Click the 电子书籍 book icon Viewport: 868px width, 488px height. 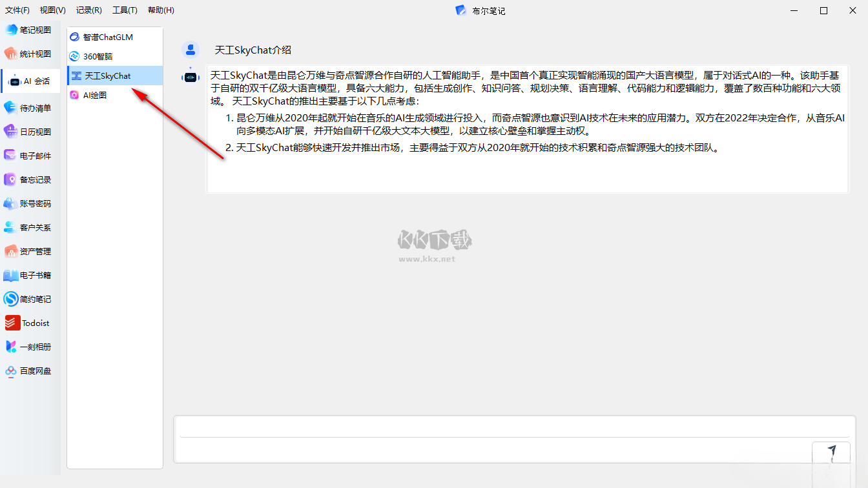click(x=11, y=275)
